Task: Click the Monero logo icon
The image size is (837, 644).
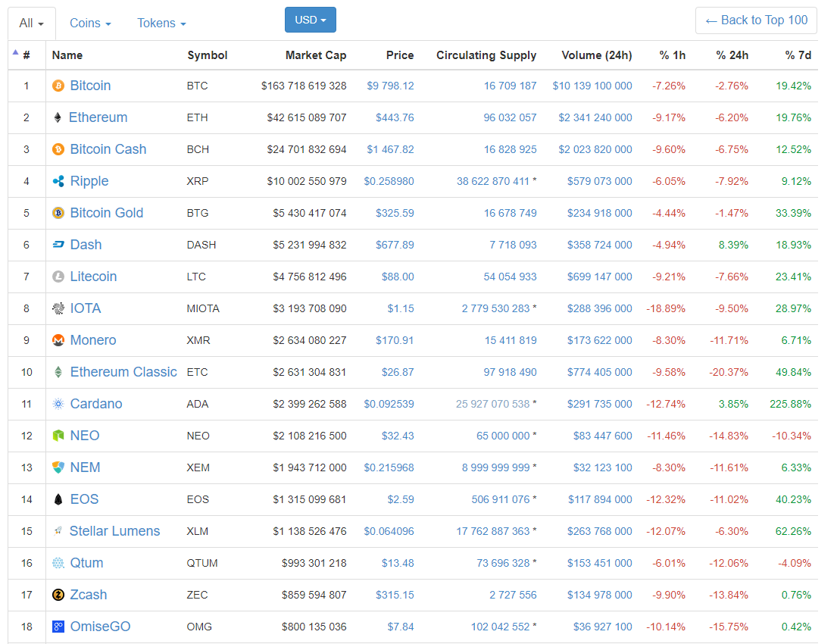Action: 58,340
